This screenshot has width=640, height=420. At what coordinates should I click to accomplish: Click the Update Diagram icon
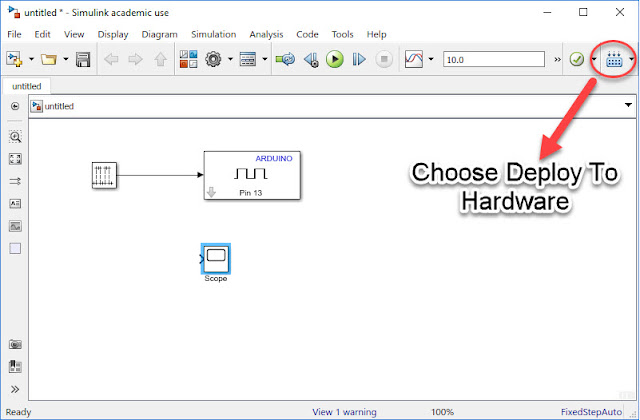[x=285, y=60]
